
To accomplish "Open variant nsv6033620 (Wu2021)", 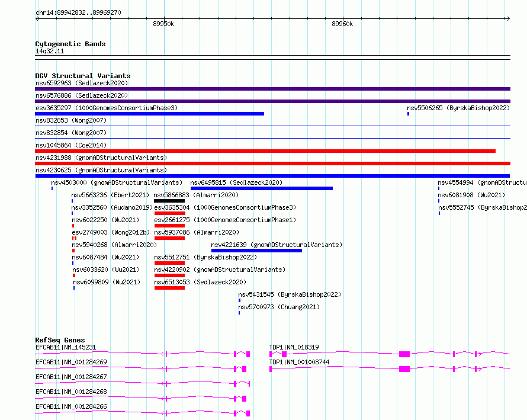I will point(106,270).
